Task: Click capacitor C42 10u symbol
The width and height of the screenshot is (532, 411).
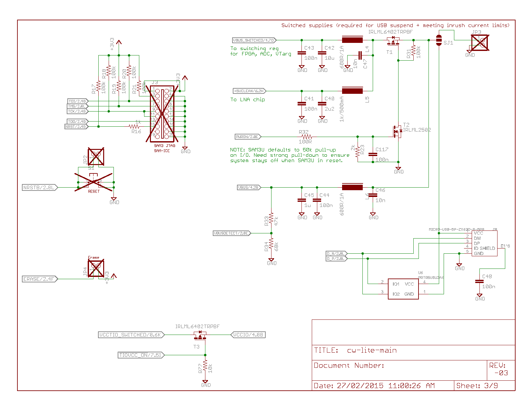Action: (x=322, y=53)
